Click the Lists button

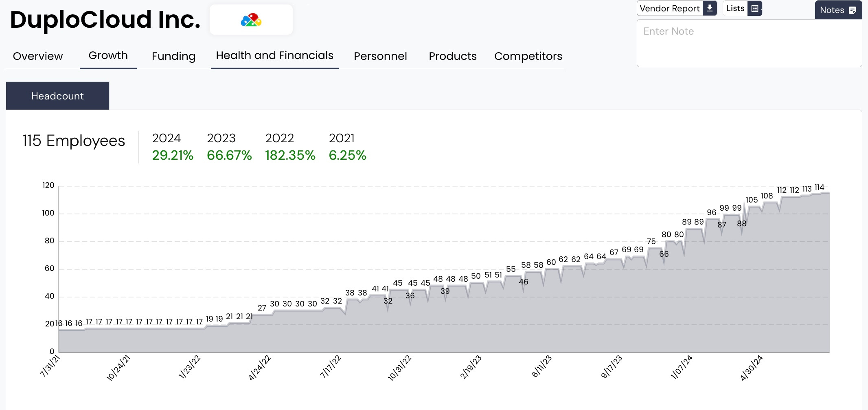734,8
